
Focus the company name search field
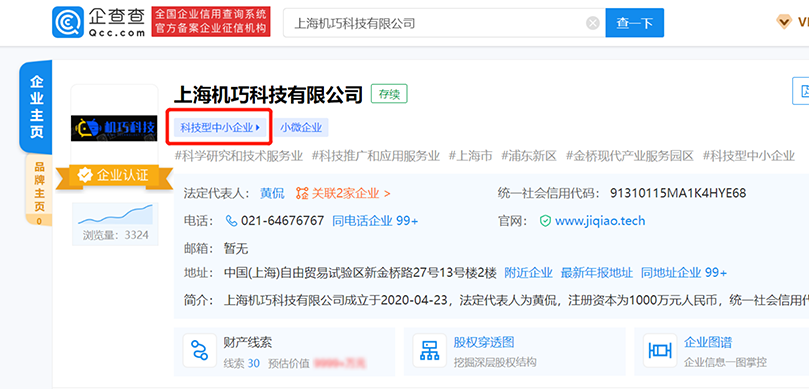pos(444,23)
